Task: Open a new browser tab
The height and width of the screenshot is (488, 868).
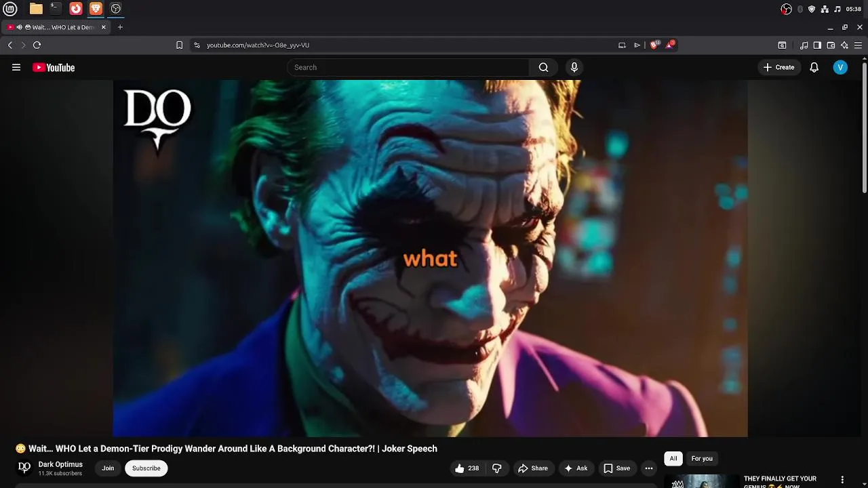Action: pos(120,27)
